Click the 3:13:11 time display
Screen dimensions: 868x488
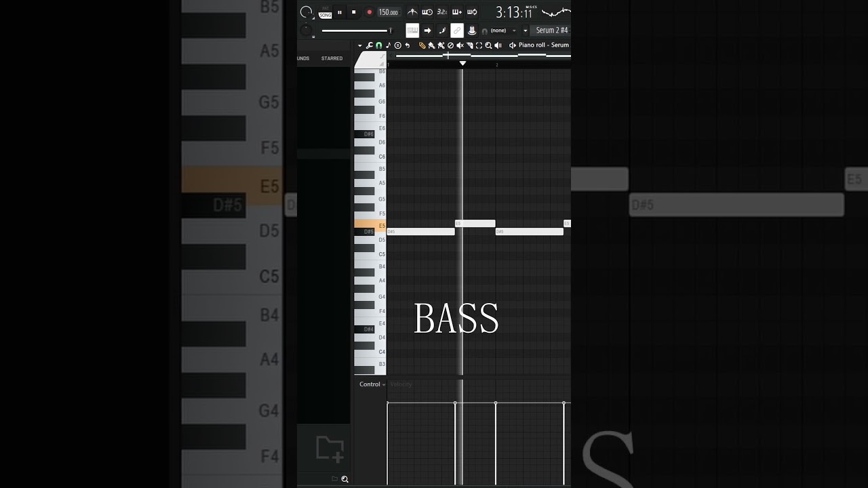pos(513,12)
